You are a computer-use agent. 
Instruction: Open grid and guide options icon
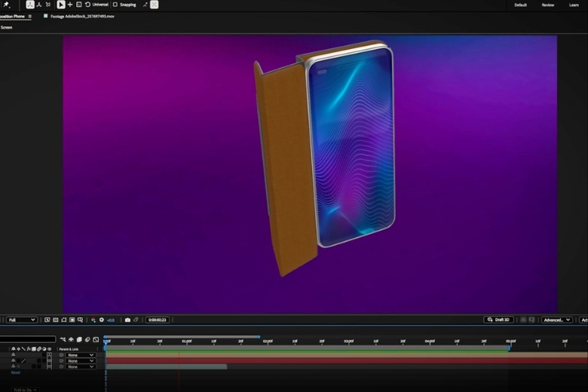tap(80, 320)
